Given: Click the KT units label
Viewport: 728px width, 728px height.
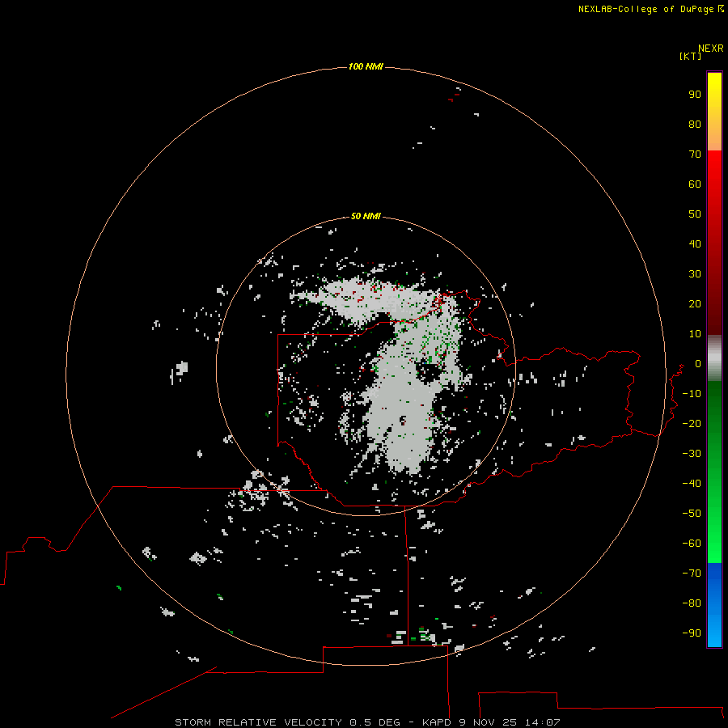Looking at the screenshot, I should 690,56.
